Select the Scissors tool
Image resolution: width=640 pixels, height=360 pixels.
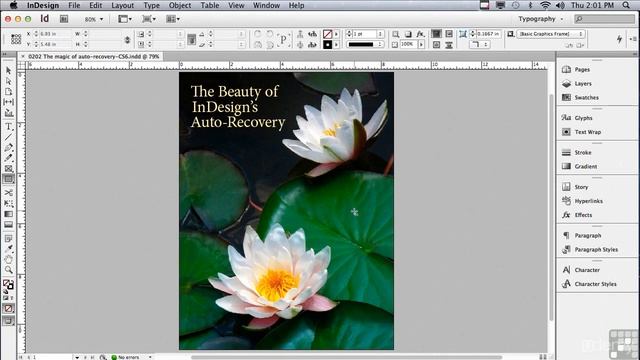tap(9, 193)
